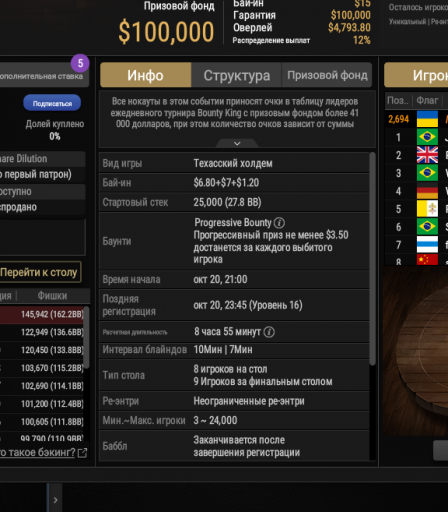448x512 pixels.
Task: Sort by Фишки column header
Action: click(x=52, y=296)
